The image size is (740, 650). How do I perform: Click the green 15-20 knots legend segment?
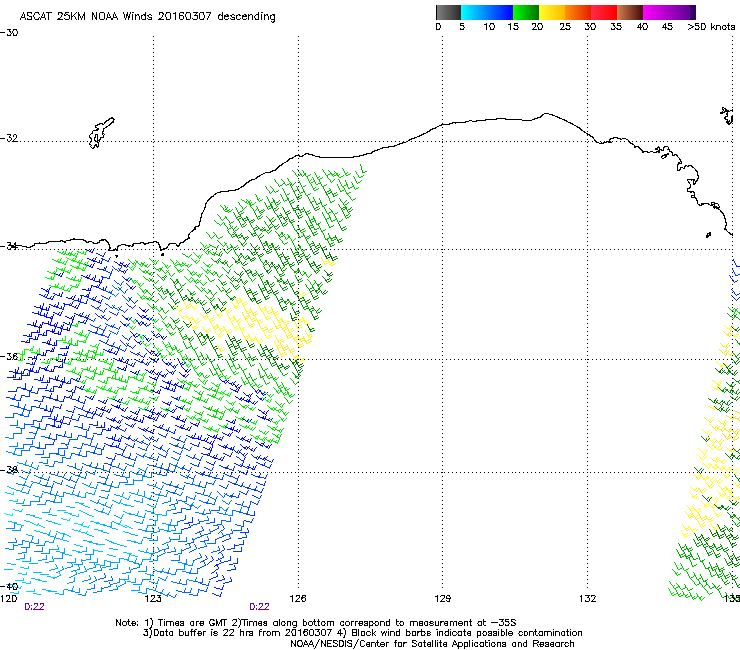(x=526, y=12)
